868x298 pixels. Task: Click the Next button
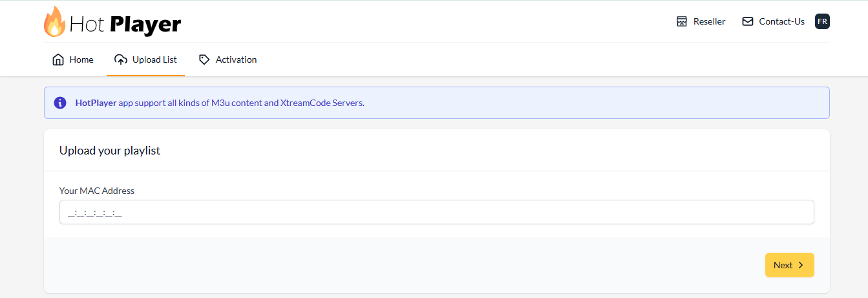(790, 265)
